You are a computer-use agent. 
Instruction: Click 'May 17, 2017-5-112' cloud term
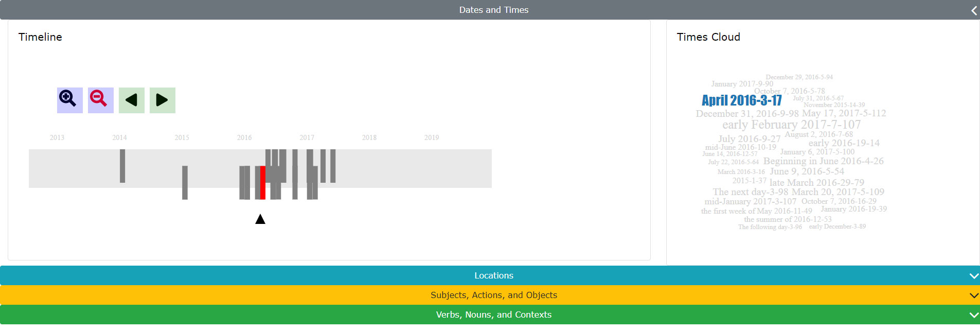point(844,113)
